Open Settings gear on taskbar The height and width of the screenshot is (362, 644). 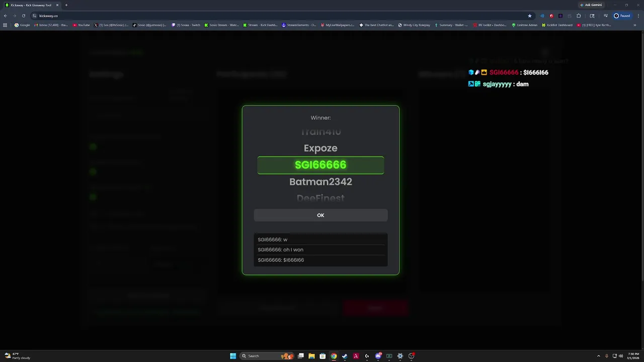(400, 356)
